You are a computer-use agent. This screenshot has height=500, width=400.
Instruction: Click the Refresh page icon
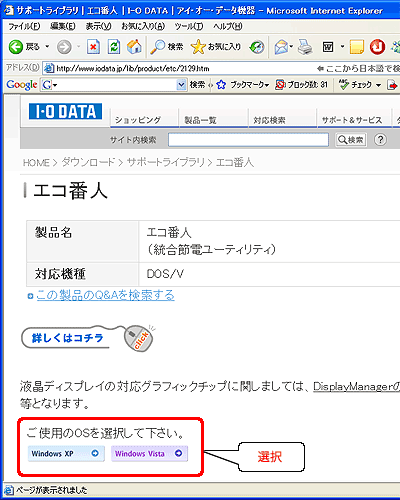(114, 47)
